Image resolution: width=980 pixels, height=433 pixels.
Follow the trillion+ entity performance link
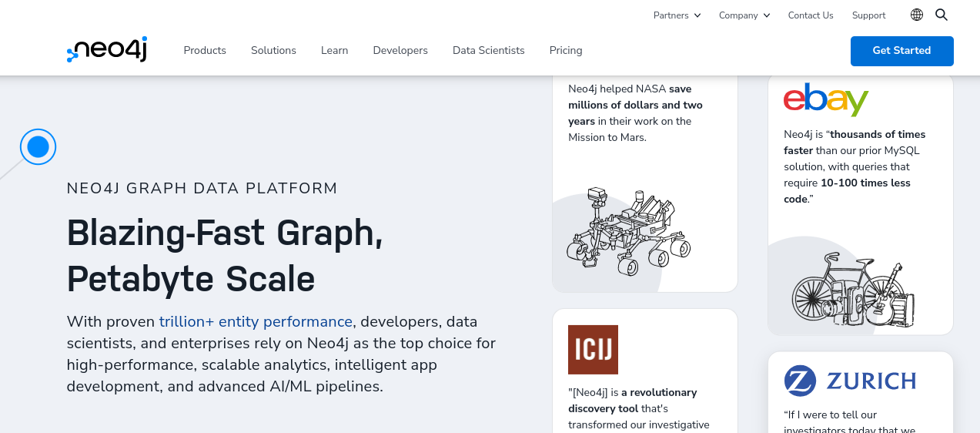[256, 321]
